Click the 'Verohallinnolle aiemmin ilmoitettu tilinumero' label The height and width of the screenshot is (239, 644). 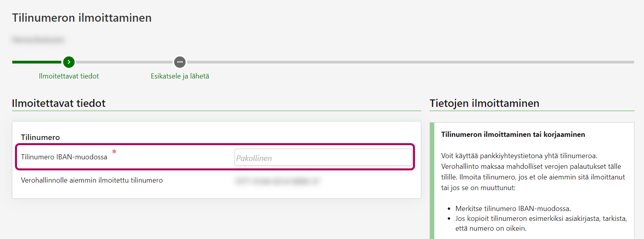tap(92, 180)
